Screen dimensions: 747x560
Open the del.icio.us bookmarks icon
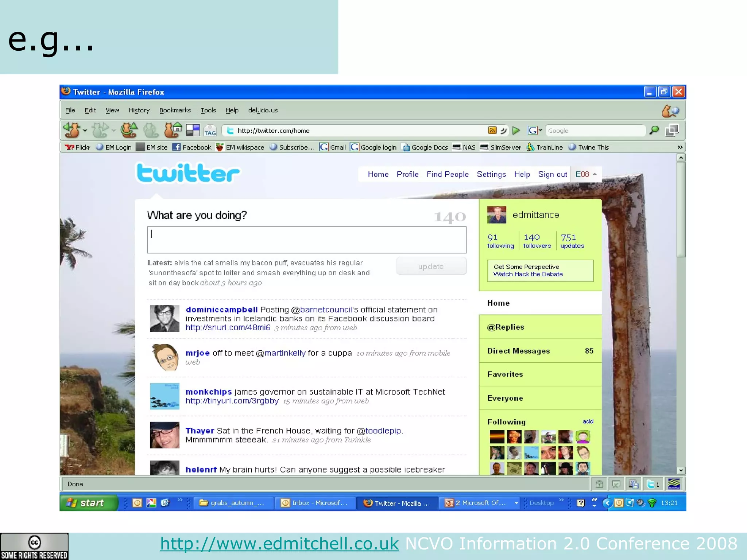point(193,130)
